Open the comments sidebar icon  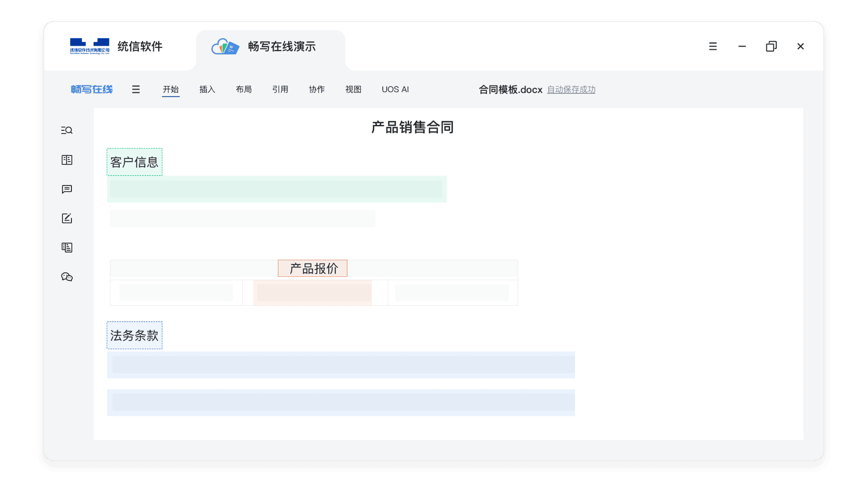[x=67, y=189]
